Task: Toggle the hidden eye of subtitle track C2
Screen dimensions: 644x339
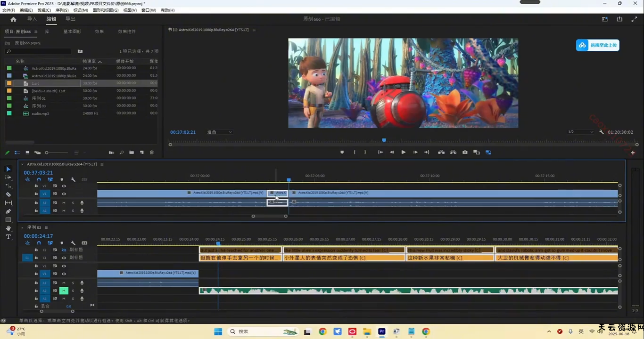Action: (64, 250)
